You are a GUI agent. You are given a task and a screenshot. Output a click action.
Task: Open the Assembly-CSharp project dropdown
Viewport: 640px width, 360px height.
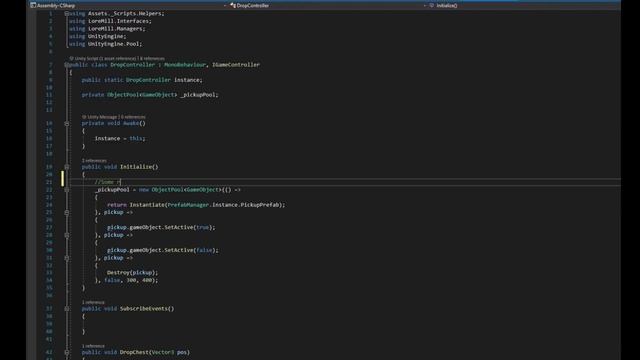pos(128,5)
